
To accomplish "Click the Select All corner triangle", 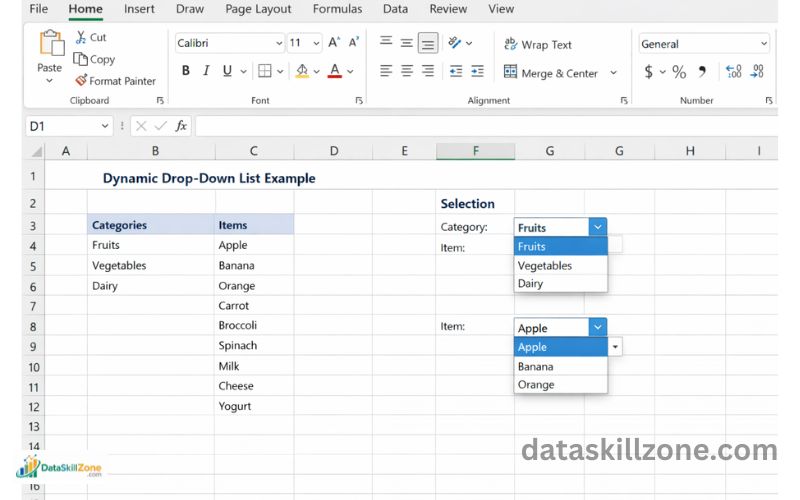I will pyautogui.click(x=36, y=152).
